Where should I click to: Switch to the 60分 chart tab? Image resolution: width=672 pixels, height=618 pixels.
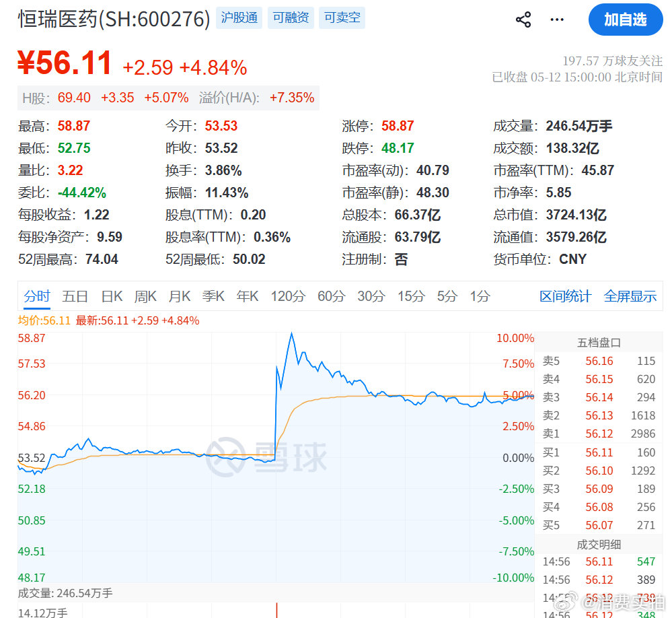[331, 296]
